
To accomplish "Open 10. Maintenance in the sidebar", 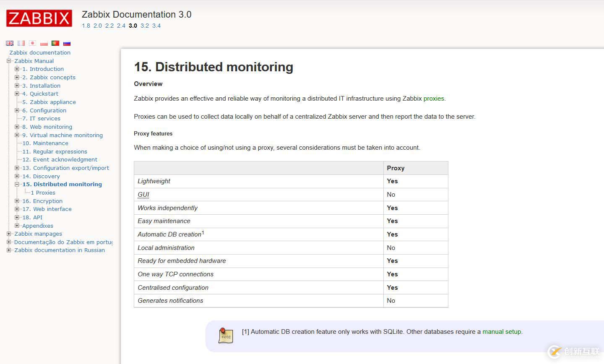I will tap(45, 143).
